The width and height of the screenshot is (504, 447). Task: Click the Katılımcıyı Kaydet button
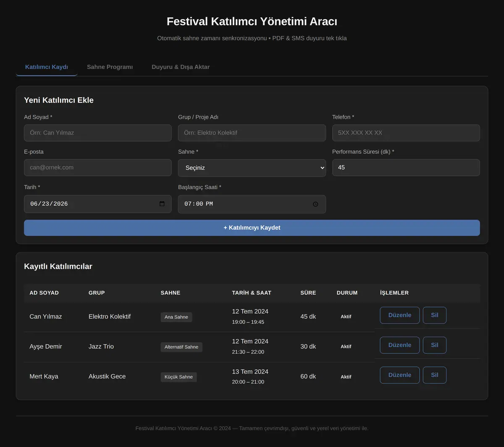click(x=252, y=228)
